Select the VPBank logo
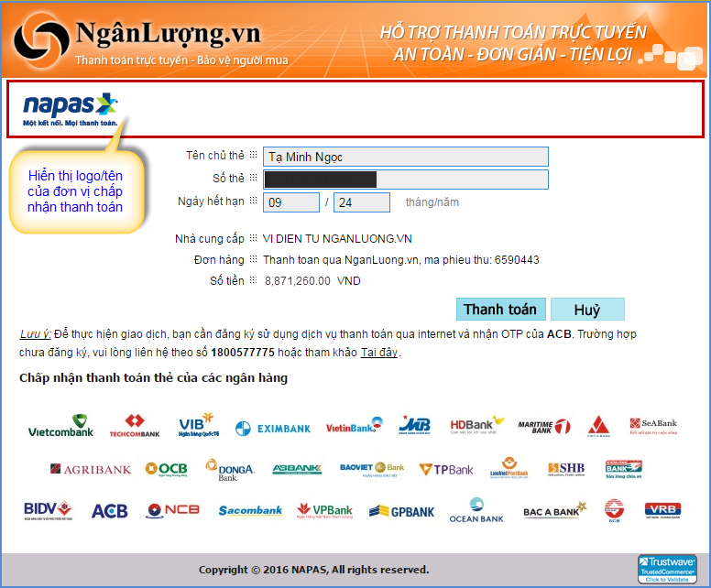Viewport: 711px width, 588px height. [325, 510]
